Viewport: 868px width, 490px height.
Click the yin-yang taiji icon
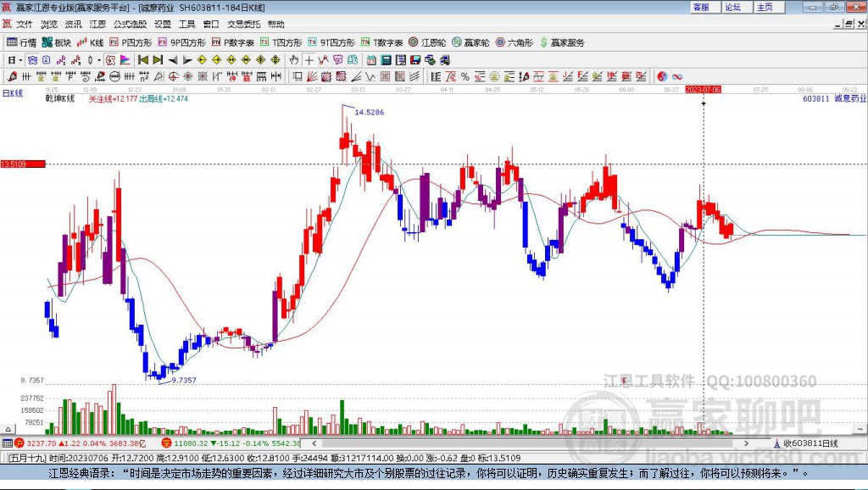662,76
